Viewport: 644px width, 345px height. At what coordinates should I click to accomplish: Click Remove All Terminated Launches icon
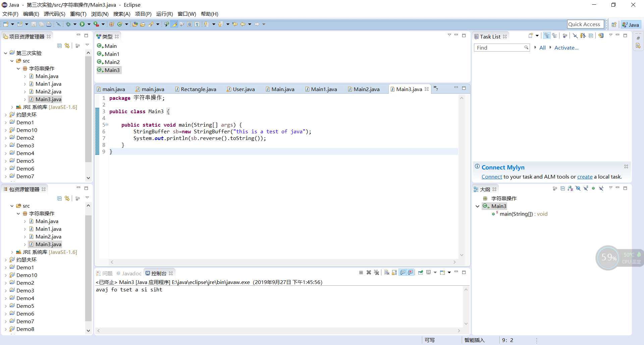[376, 273]
